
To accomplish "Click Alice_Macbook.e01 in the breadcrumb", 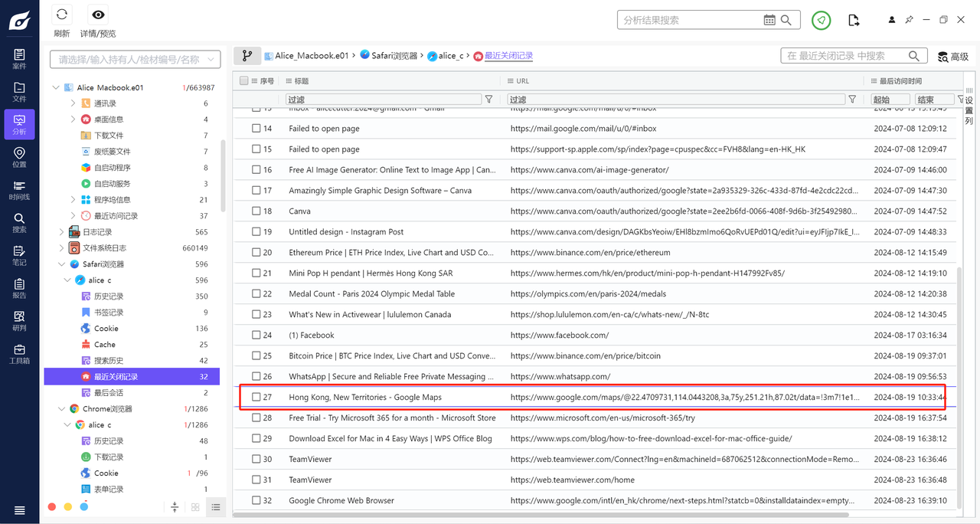I will 306,56.
